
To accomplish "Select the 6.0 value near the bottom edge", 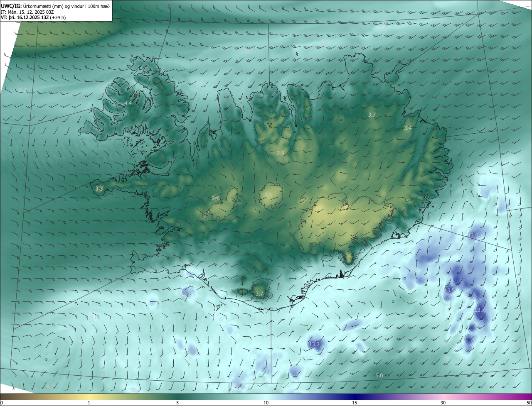I will click(x=379, y=376).
